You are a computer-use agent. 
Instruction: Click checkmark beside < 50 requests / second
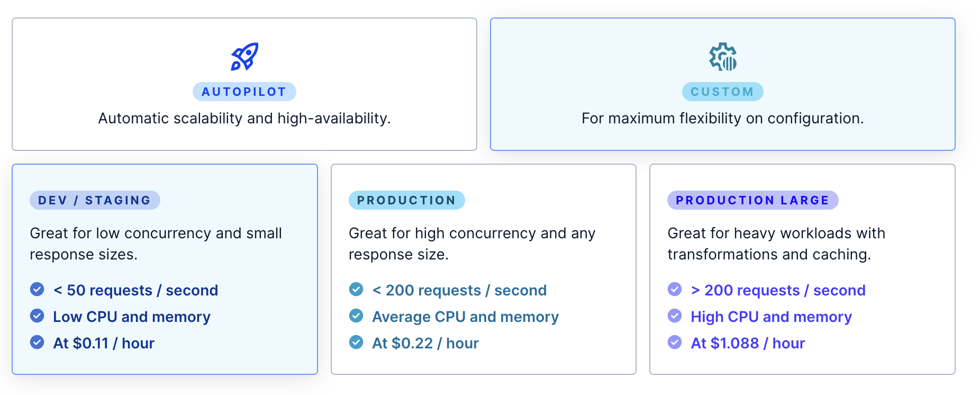tap(37, 290)
